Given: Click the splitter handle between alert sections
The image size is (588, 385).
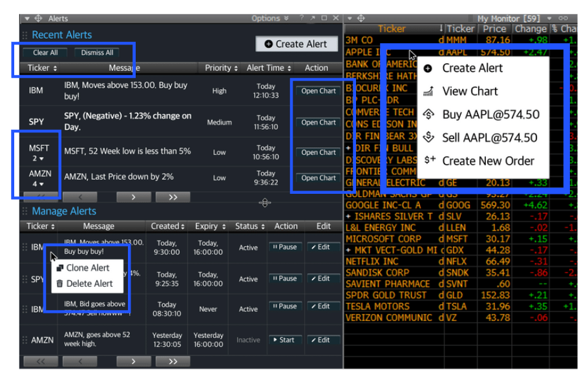Looking at the screenshot, I should tap(265, 203).
